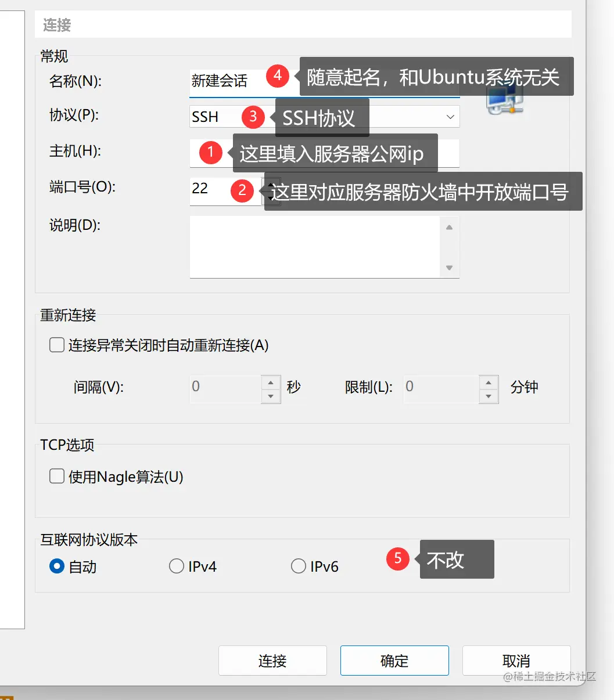Click the description box scroll-up arrow
This screenshot has height=700, width=614.
(x=450, y=227)
